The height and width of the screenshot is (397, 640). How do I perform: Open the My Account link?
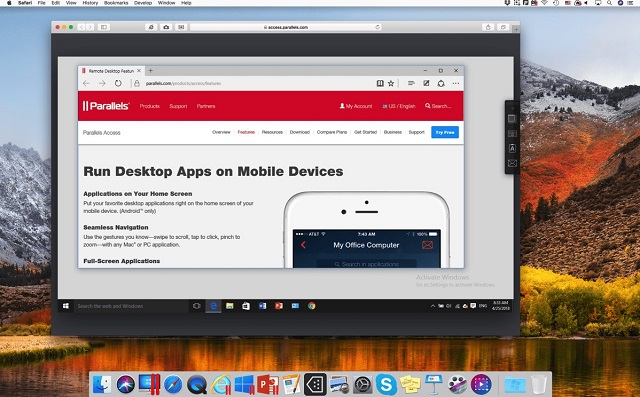click(356, 106)
